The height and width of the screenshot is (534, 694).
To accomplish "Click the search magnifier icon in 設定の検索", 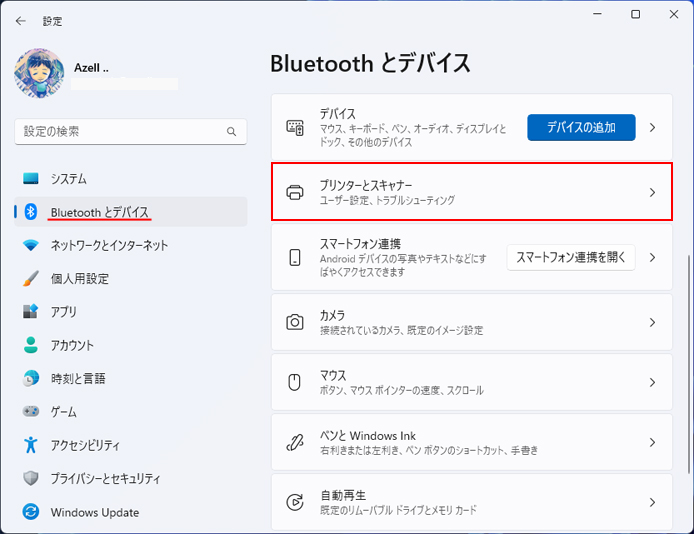I will click(231, 131).
